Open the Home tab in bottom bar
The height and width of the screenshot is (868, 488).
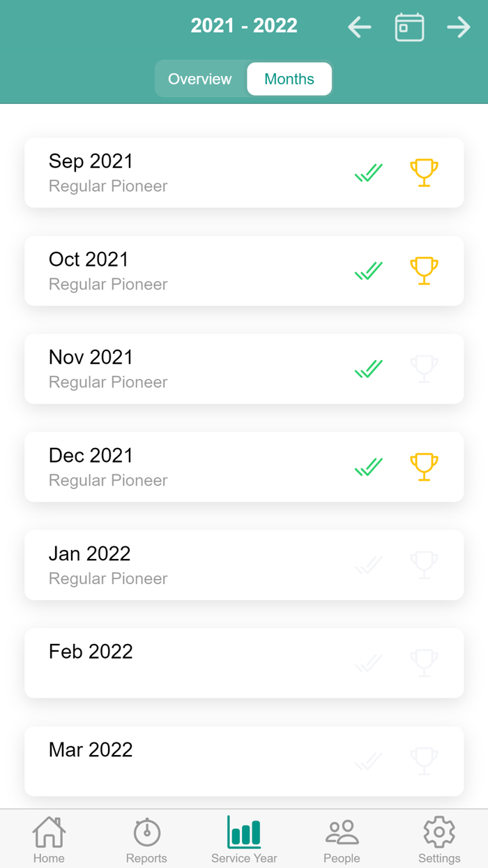click(49, 839)
